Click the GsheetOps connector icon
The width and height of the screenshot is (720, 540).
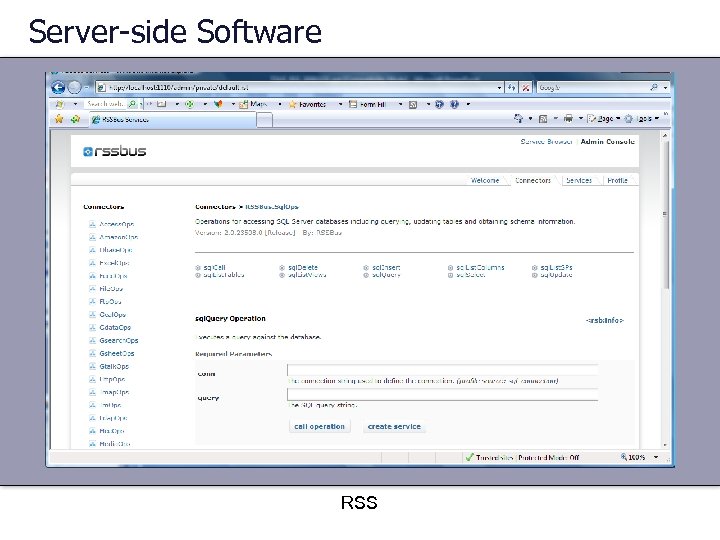[92, 354]
